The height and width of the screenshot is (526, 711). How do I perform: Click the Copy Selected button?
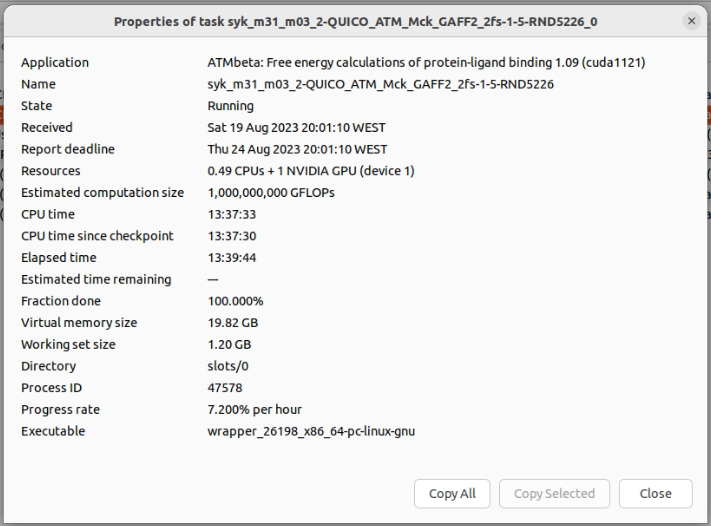554,493
